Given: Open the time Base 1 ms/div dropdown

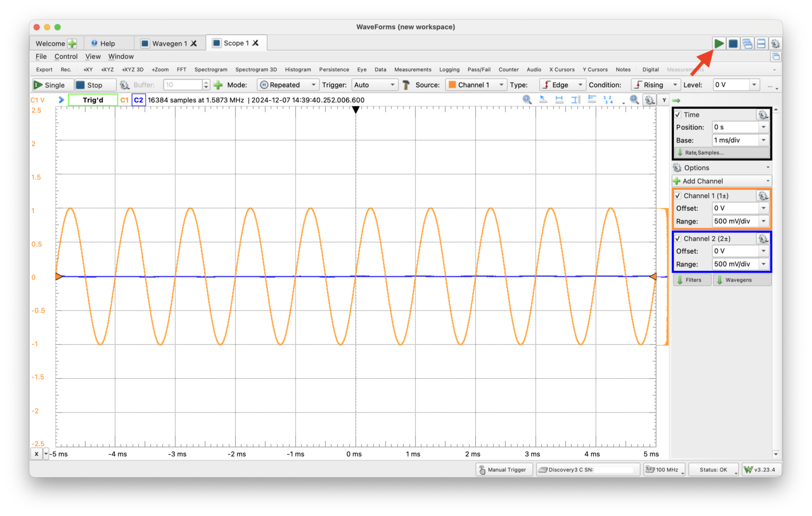Looking at the screenshot, I should [x=763, y=140].
